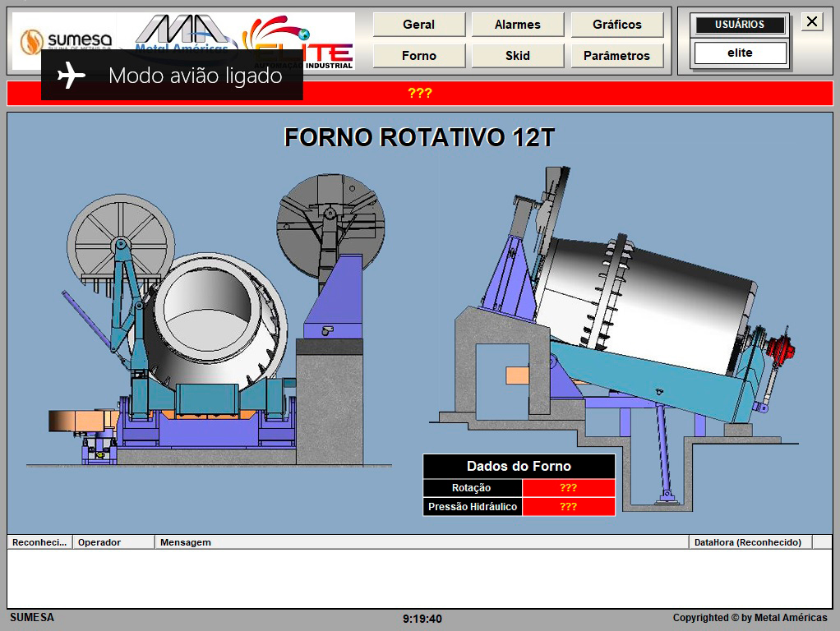Open the Alarmes screen
Image resolution: width=840 pixels, height=631 pixels.
click(518, 25)
